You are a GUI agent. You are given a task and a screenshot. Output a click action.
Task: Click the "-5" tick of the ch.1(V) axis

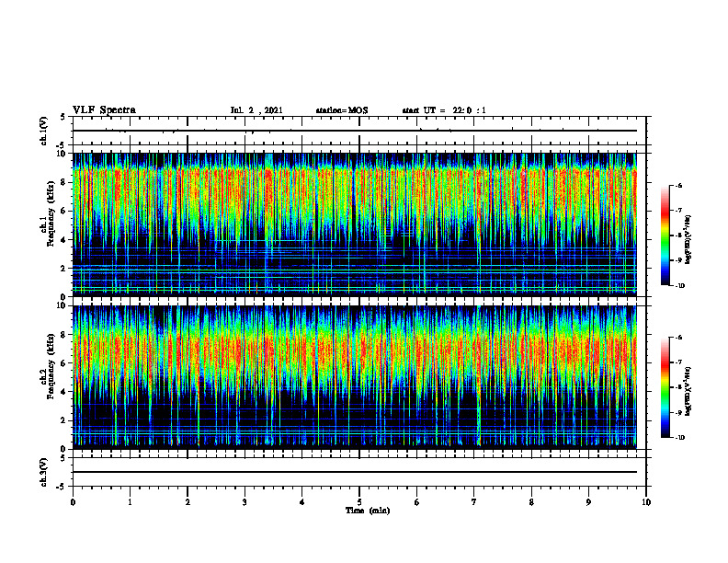coord(62,145)
